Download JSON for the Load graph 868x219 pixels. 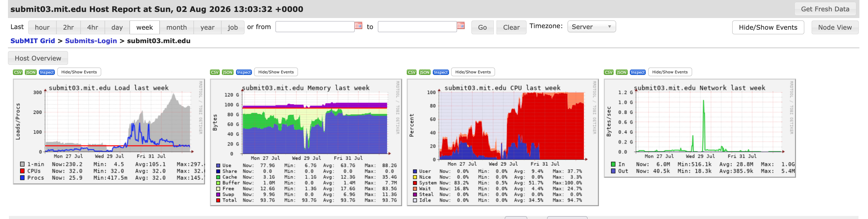(x=31, y=72)
